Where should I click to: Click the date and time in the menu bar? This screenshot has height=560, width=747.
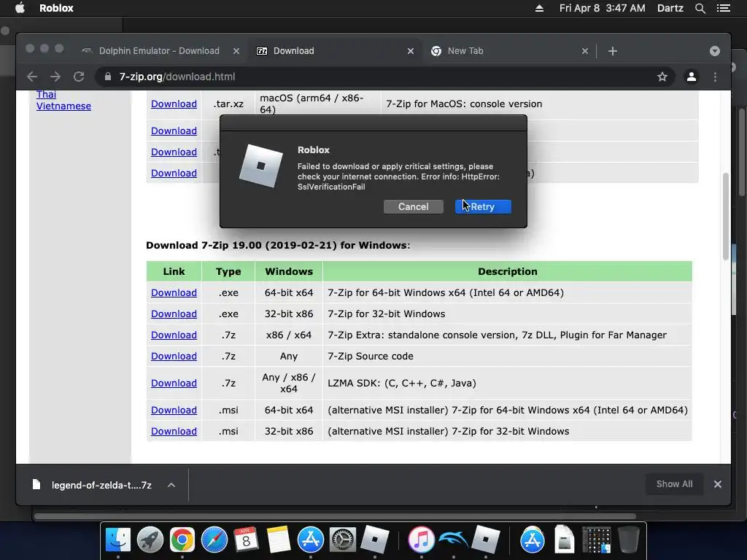602,8
